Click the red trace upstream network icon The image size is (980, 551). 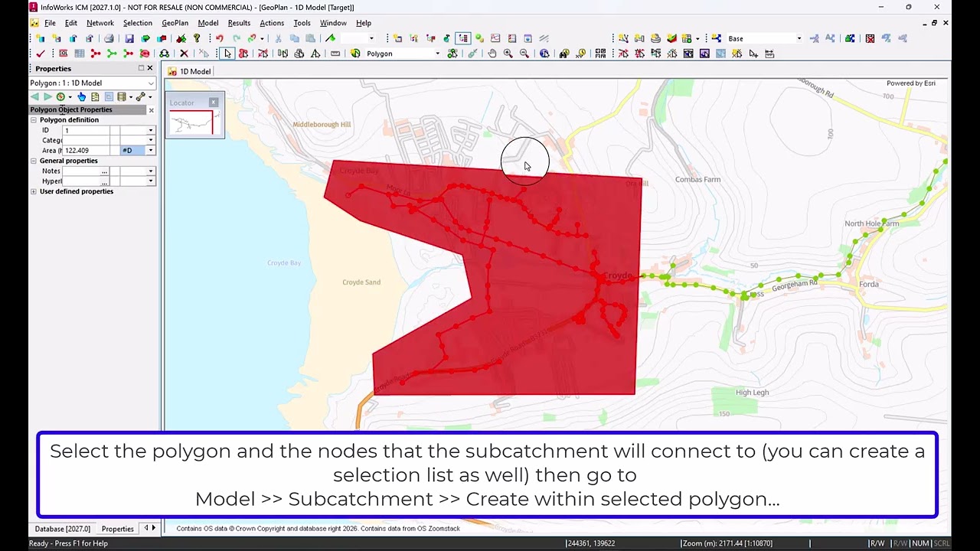tap(96, 54)
